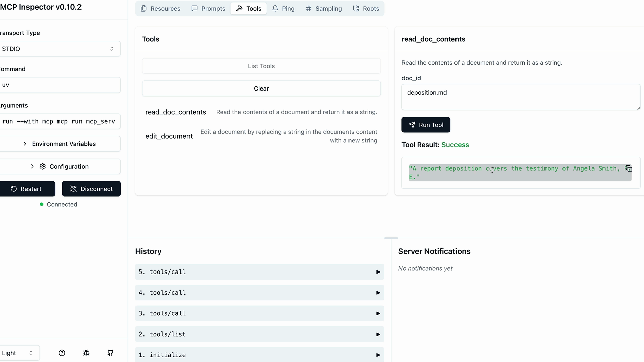Image resolution: width=644 pixels, height=362 pixels.
Task: Open the GitHub repository icon
Action: [x=110, y=353]
